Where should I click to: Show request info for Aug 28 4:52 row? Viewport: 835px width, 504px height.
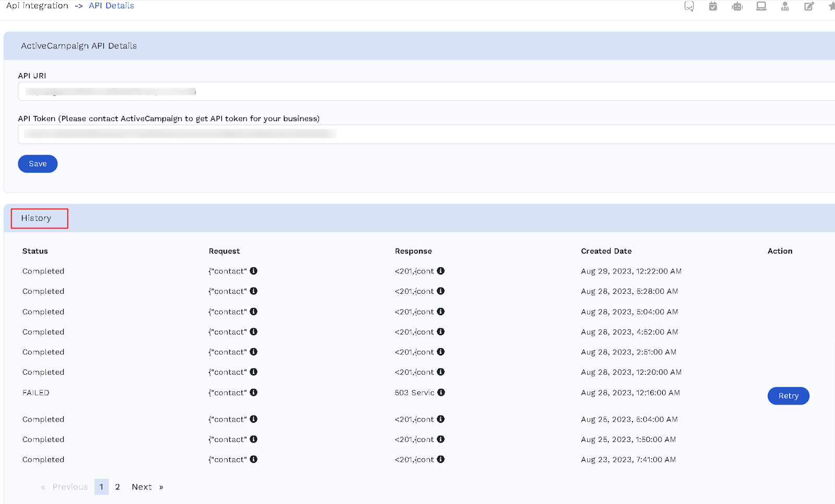pos(254,332)
